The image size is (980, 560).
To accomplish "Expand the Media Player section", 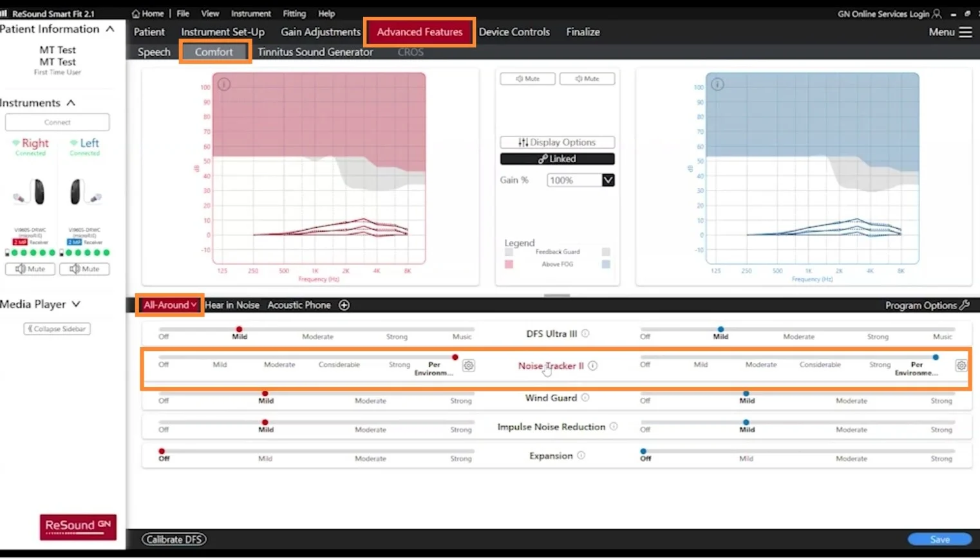I will (x=76, y=304).
